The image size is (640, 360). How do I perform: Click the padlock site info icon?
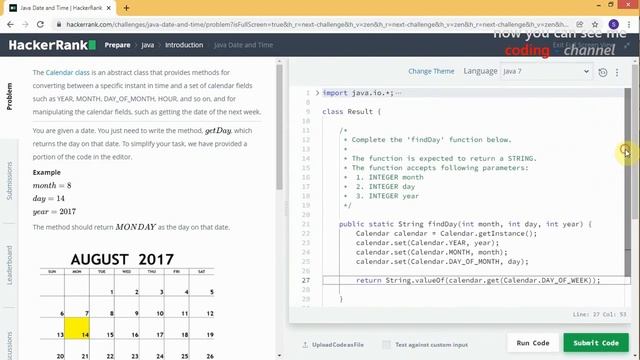click(59, 24)
